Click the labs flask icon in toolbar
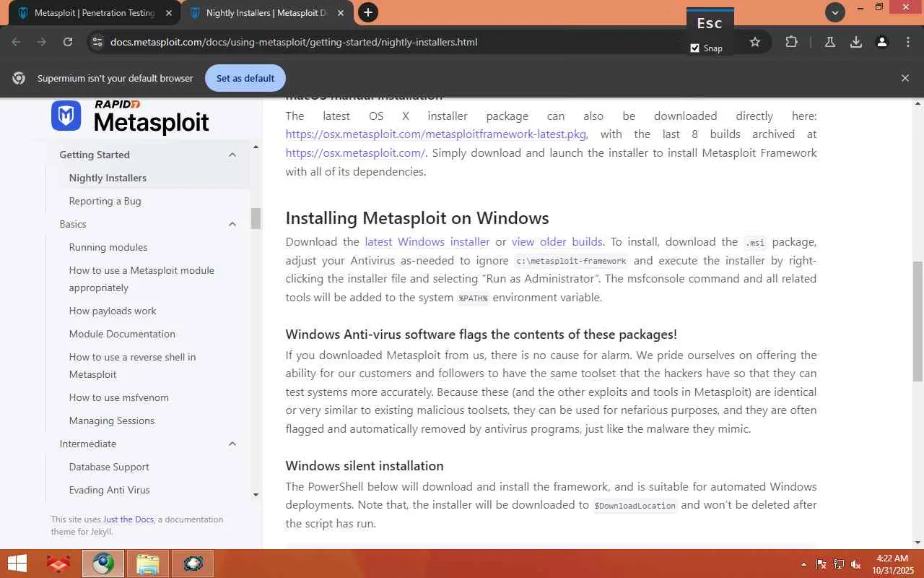Viewport: 924px width, 578px height. point(830,42)
